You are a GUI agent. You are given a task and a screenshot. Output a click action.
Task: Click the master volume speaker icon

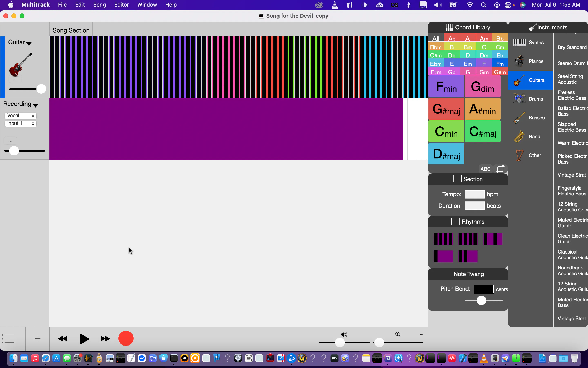344,334
